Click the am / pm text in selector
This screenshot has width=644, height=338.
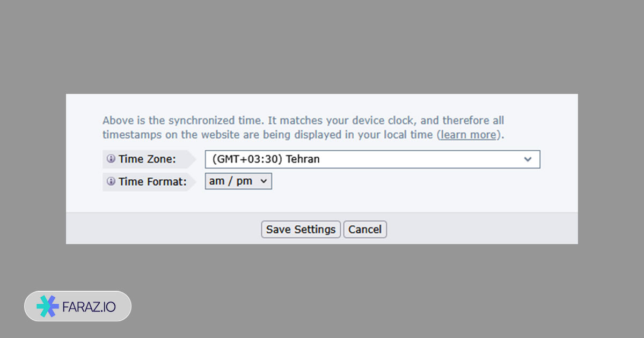pos(231,181)
